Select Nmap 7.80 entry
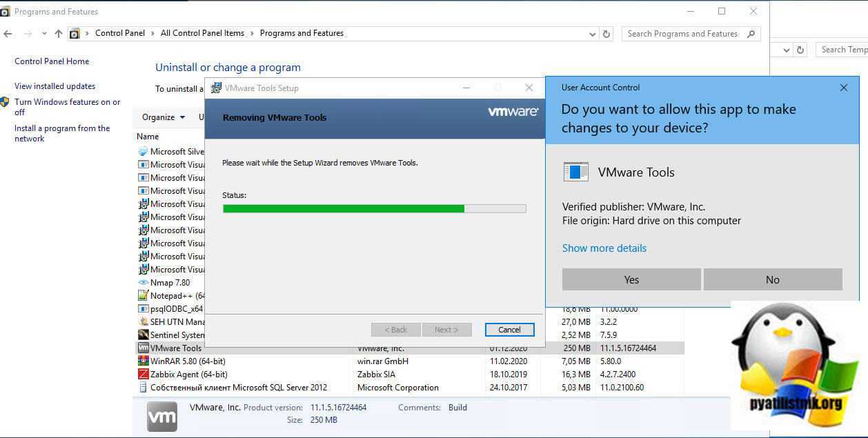Image resolution: width=868 pixels, height=438 pixels. point(170,283)
